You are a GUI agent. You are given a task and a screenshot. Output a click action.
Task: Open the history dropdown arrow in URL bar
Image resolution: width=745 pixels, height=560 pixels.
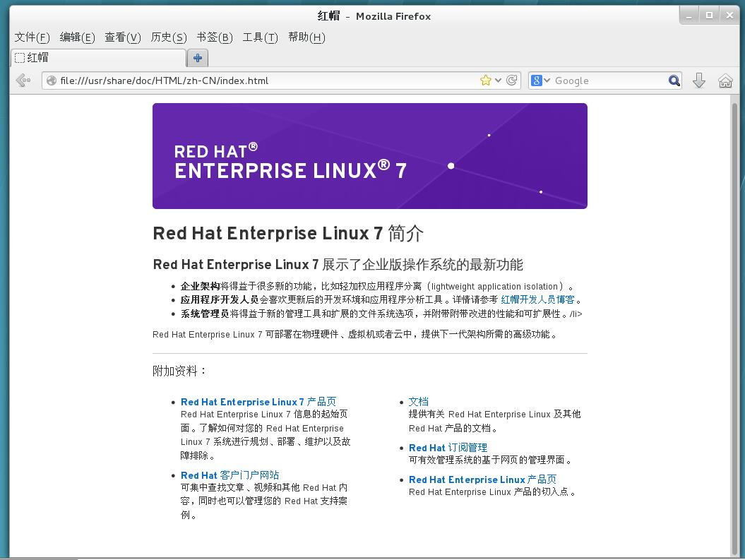tap(498, 81)
